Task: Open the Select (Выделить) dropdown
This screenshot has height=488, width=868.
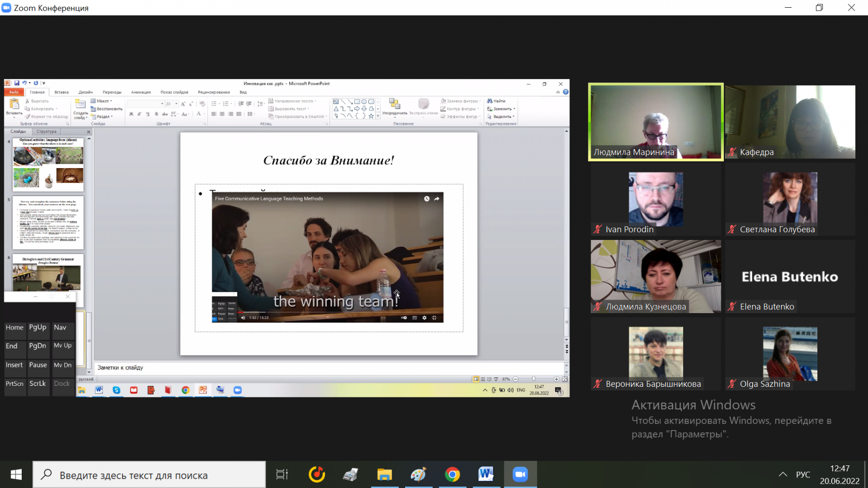Action: (501, 117)
